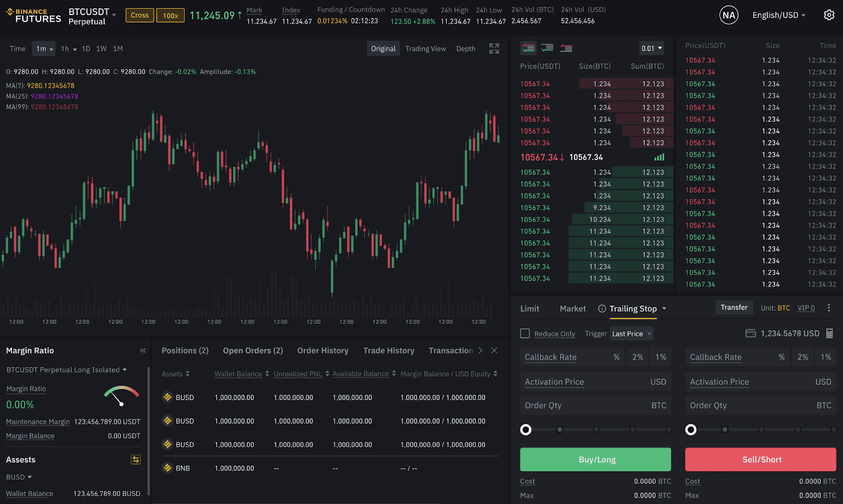
Task: Select the Market order tab
Action: coord(573,309)
